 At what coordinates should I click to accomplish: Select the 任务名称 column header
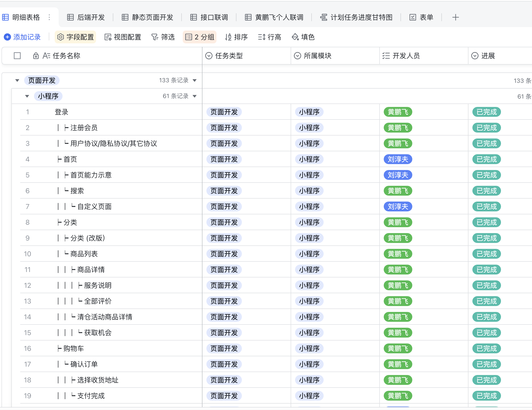pos(102,56)
